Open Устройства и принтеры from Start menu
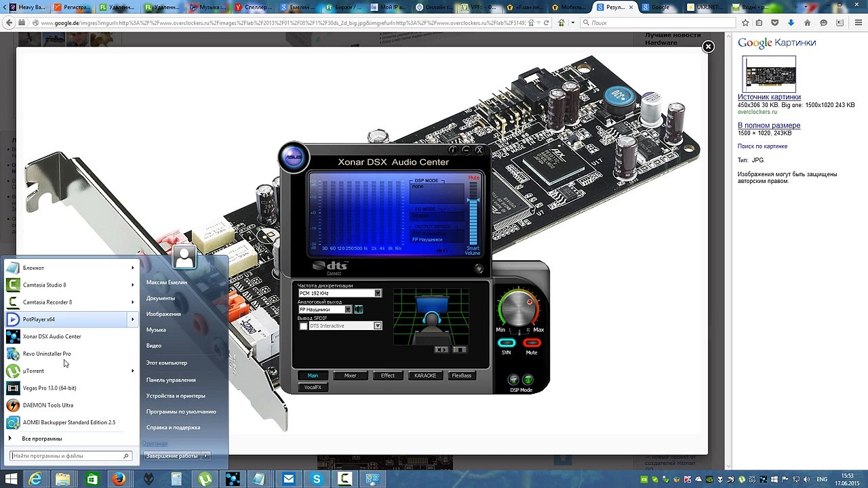Image resolution: width=868 pixels, height=488 pixels. pyautogui.click(x=176, y=396)
